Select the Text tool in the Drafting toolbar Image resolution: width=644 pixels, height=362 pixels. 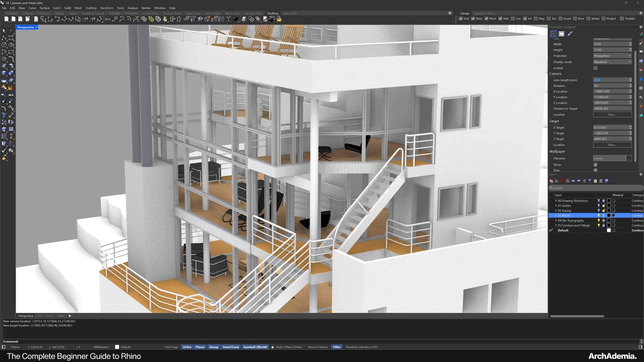(107, 19)
